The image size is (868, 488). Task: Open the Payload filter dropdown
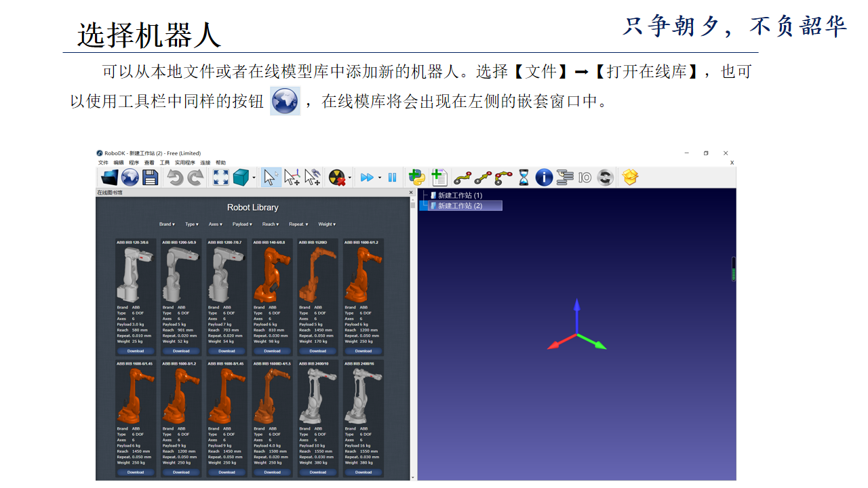[x=242, y=224]
